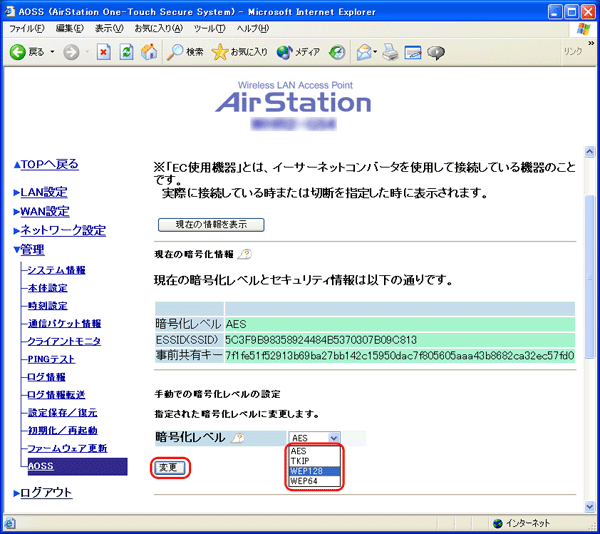
Task: Click the 現在の情報を表示 button
Action: pyautogui.click(x=211, y=225)
